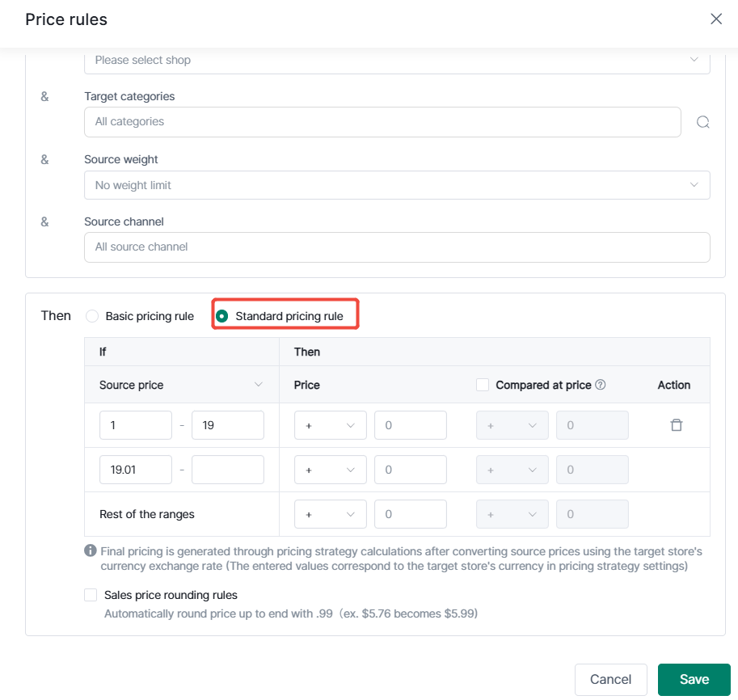
Task: Open the Please select shop dropdown
Action: [x=397, y=61]
